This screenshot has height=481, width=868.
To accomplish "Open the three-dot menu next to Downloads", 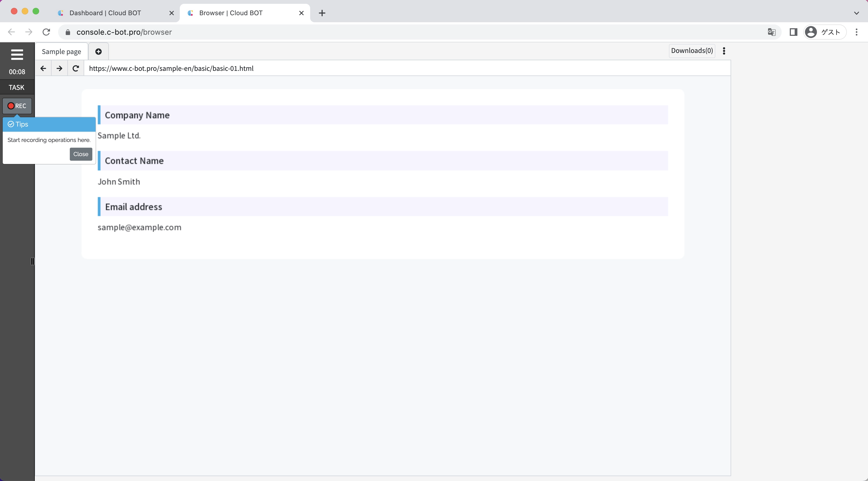I will pos(724,51).
